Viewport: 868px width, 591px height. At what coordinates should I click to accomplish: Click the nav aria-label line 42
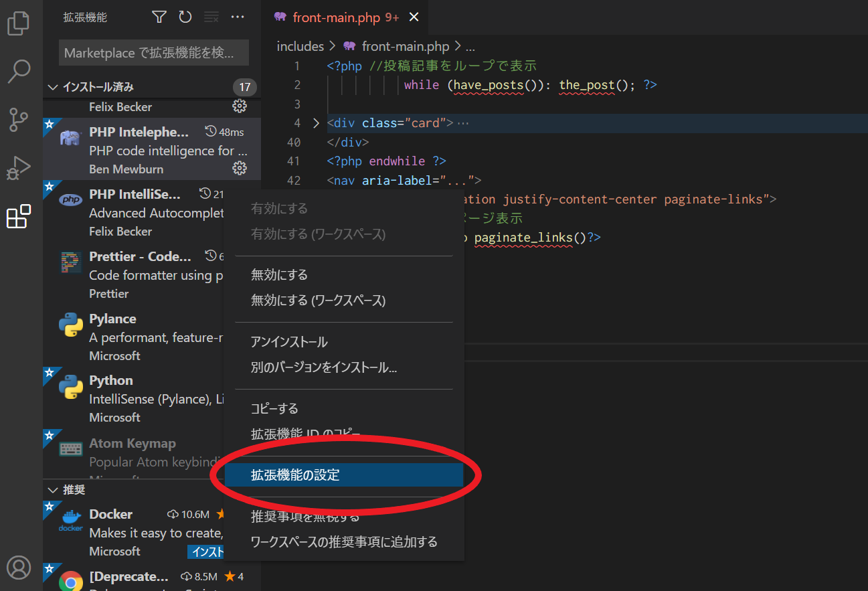404,180
